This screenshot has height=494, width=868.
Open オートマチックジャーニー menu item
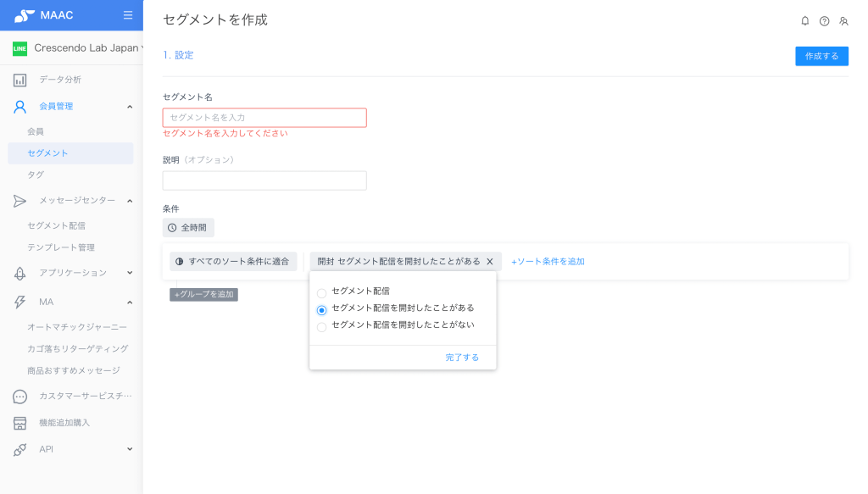click(x=77, y=327)
